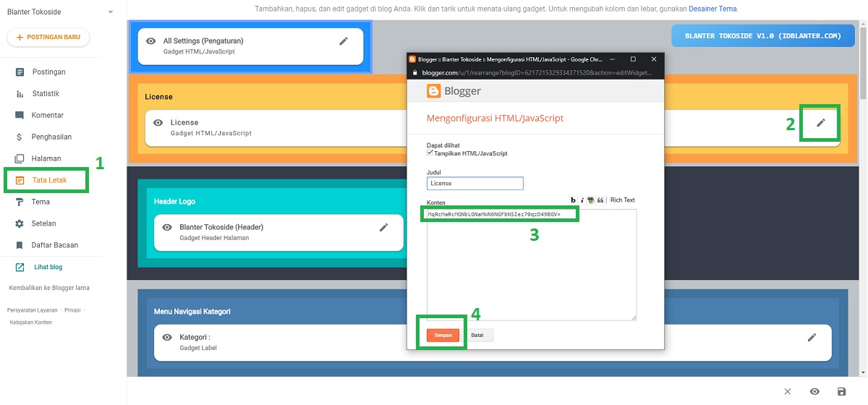Click the Blogger logo in the popup
This screenshot has height=405, width=868.
tap(454, 91)
